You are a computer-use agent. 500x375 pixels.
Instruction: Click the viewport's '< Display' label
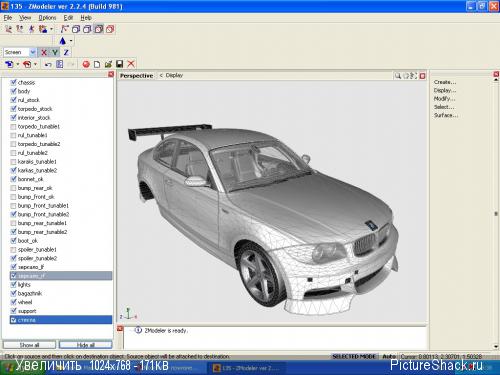tap(171, 76)
